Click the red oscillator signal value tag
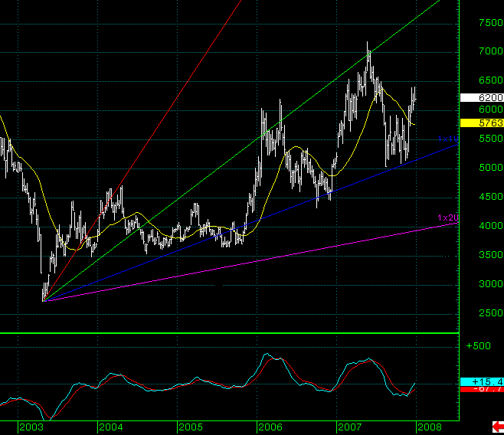Image resolution: width=504 pixels, height=435 pixels. pos(481,389)
